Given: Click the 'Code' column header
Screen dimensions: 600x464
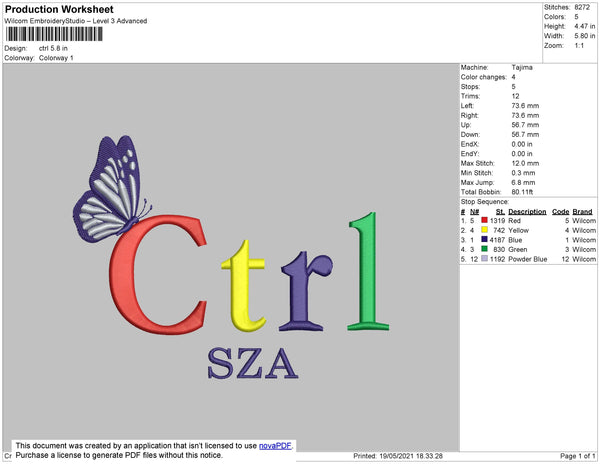Looking at the screenshot, I should pos(561,212).
